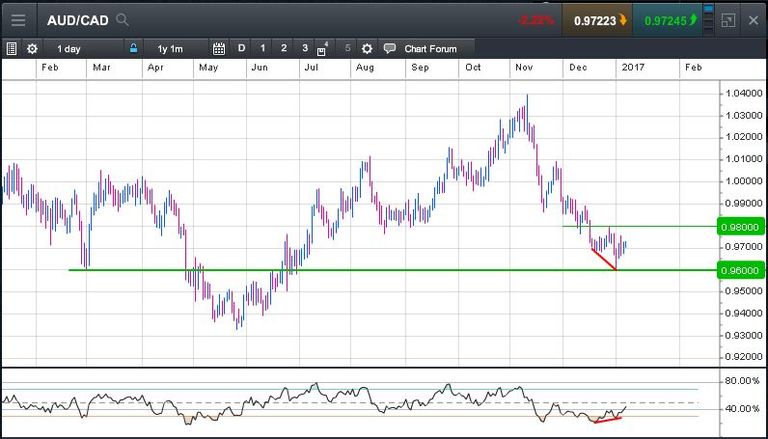
Task: Open the hamburger main menu
Action: tap(18, 20)
